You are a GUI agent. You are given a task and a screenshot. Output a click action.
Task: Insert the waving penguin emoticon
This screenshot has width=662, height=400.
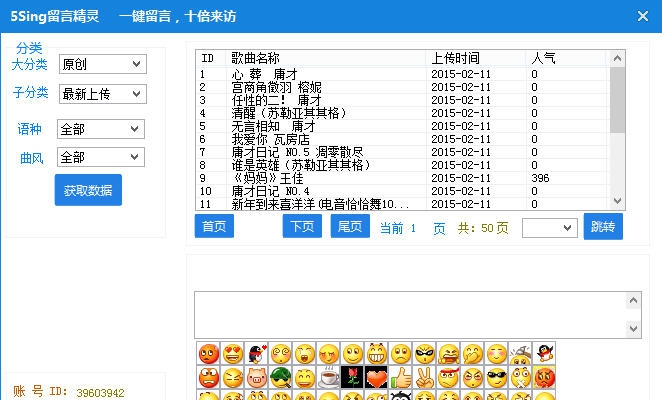[x=544, y=354]
